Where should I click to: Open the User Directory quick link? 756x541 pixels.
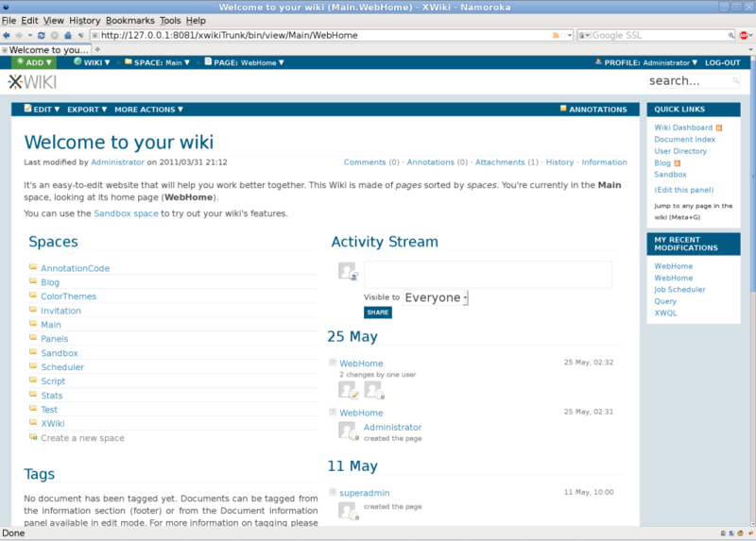680,151
